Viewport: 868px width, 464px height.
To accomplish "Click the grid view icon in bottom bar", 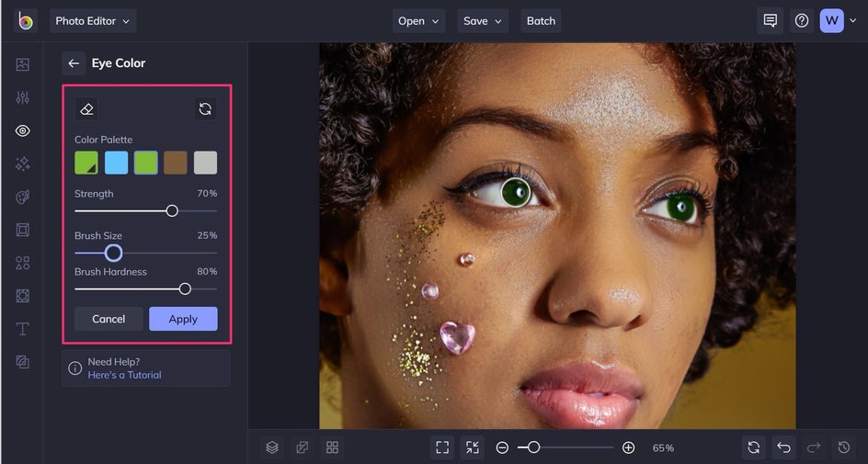I will 332,447.
